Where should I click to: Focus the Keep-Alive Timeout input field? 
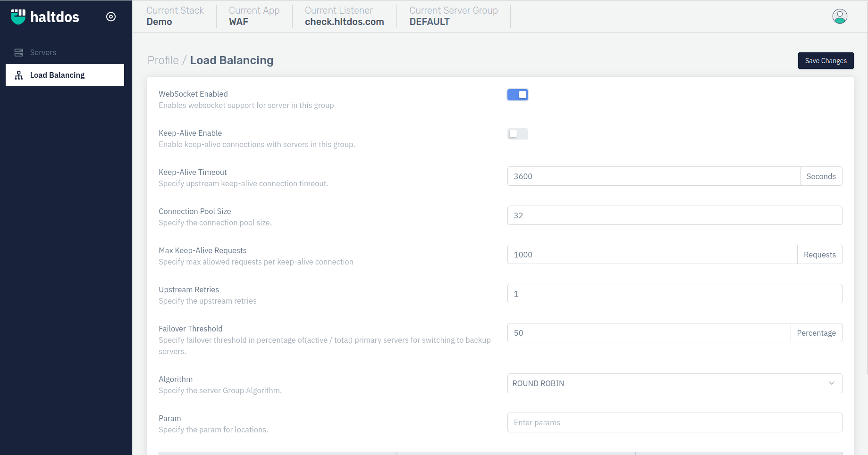click(x=654, y=176)
